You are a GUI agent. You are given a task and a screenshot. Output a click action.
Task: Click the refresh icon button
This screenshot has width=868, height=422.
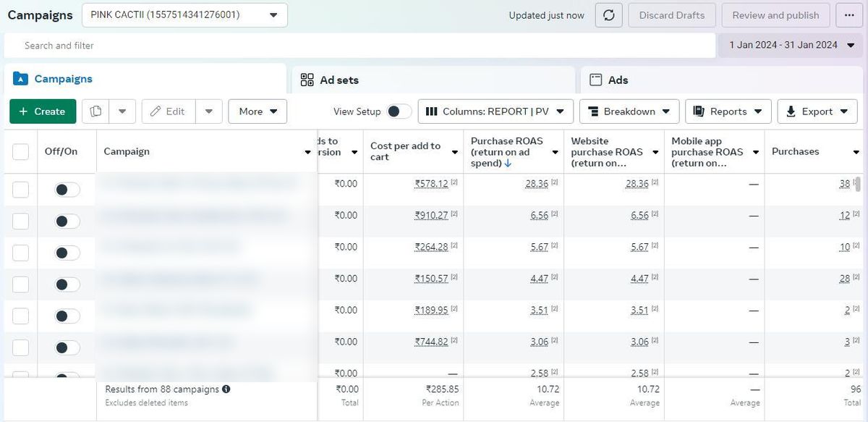click(609, 15)
